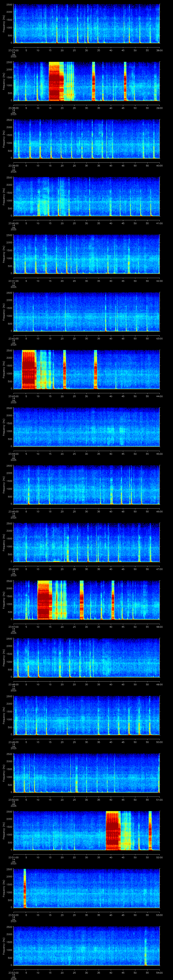Click the 45:00 end time label
Screen dimensions: 173x980
159,454
